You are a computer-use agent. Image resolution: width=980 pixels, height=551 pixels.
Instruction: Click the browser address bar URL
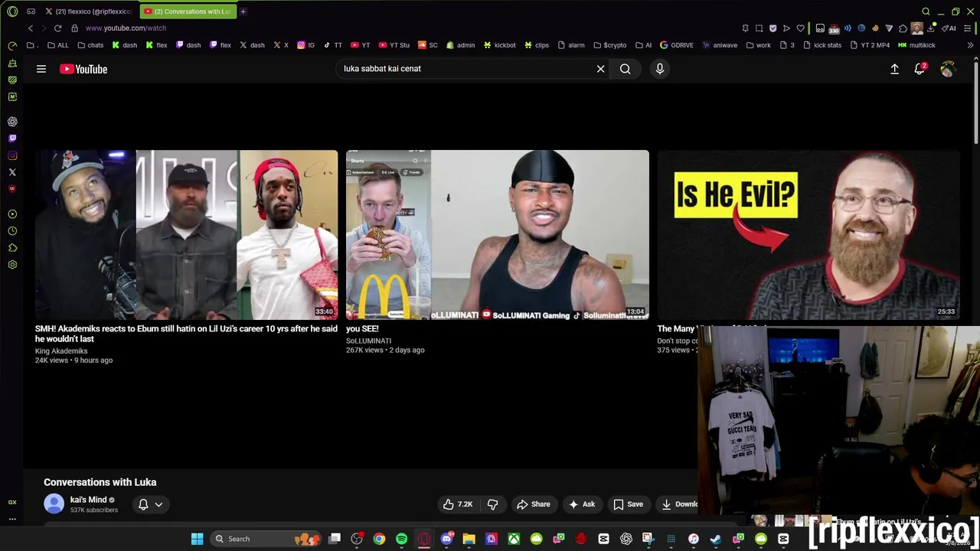coord(126,28)
